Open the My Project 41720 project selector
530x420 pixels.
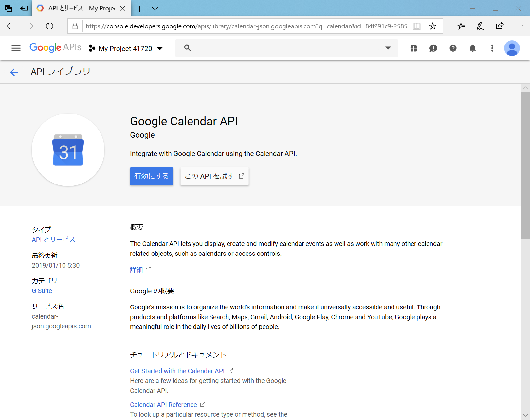pyautogui.click(x=126, y=49)
